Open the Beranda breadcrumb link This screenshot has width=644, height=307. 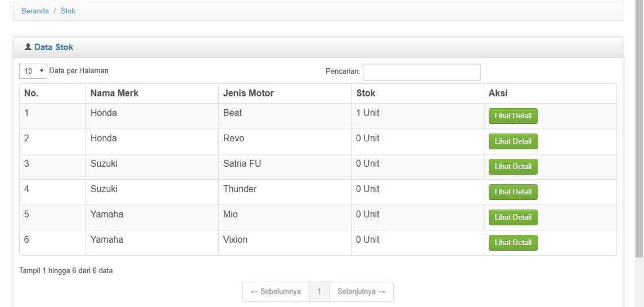click(35, 11)
